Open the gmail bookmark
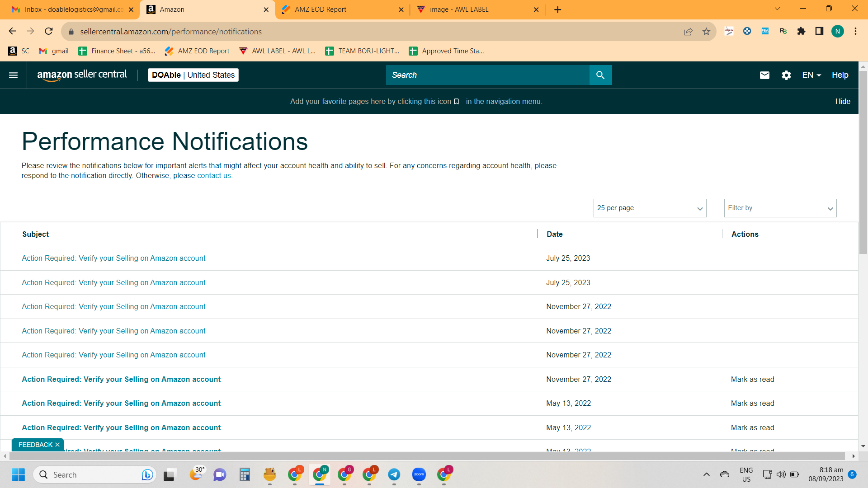The image size is (868, 488). pyautogui.click(x=54, y=51)
